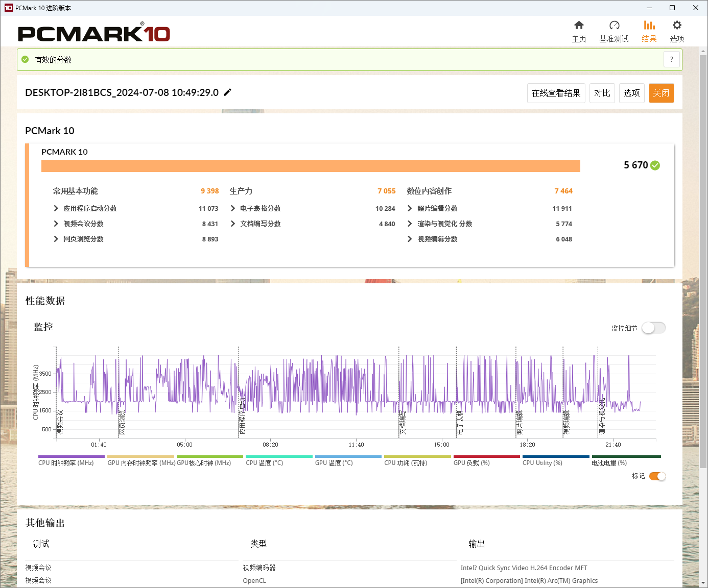The width and height of the screenshot is (708, 588).
Task: Click the overall score 5 670
Action: (636, 165)
